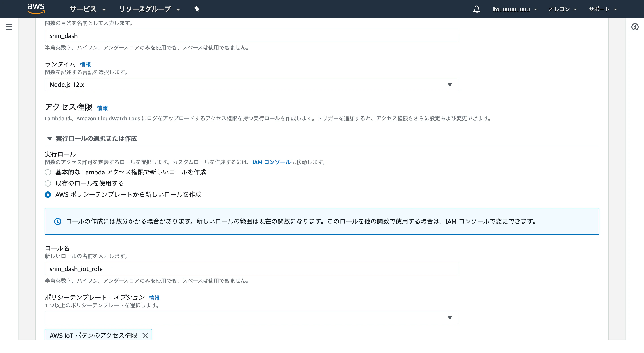The width and height of the screenshot is (644, 353).
Task: Click the AWS logo home icon
Action: coord(36,9)
